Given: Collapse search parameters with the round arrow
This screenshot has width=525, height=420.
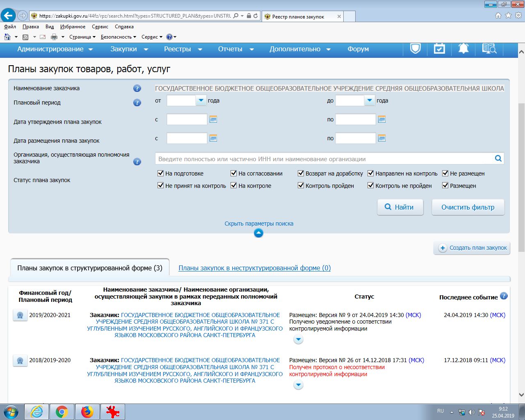Looking at the screenshot, I should point(258,233).
